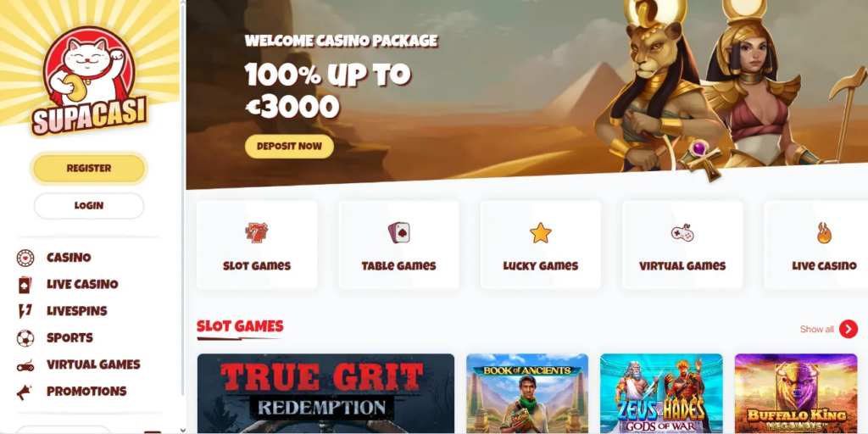Image resolution: width=868 pixels, height=434 pixels.
Task: Open the Virtual Games controller tile
Action: 682,245
